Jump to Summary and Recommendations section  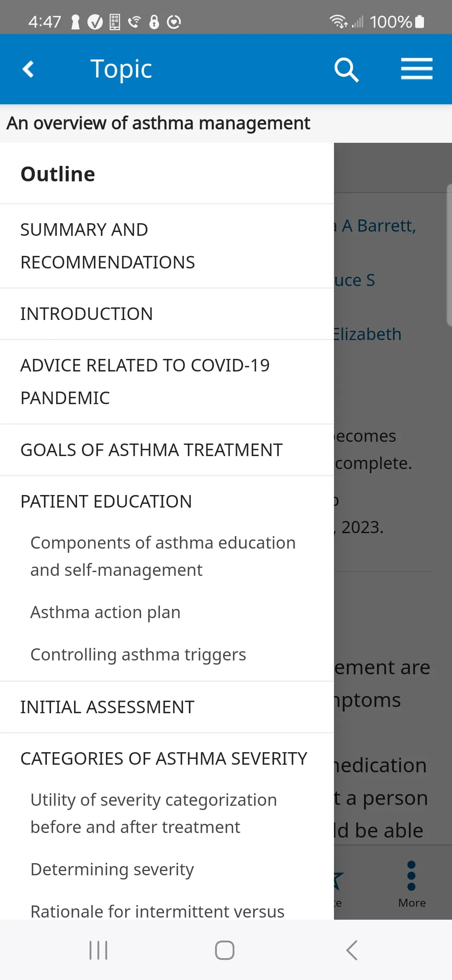108,246
